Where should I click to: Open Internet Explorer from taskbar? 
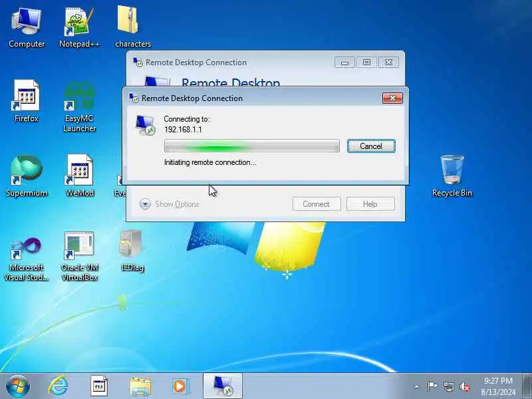(58, 386)
